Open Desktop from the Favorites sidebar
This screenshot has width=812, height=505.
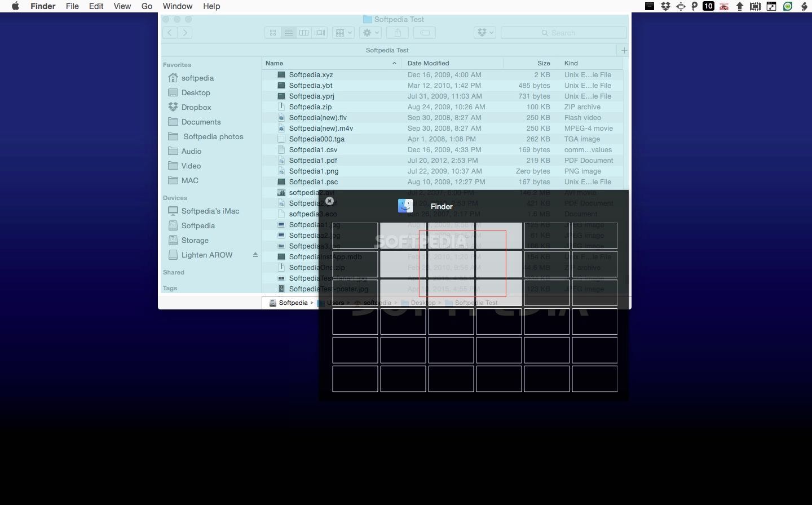point(196,92)
